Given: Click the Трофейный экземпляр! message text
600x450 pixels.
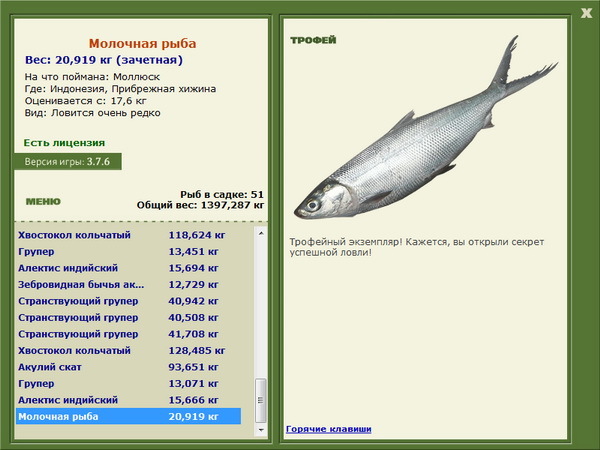Looking at the screenshot, I should (416, 247).
